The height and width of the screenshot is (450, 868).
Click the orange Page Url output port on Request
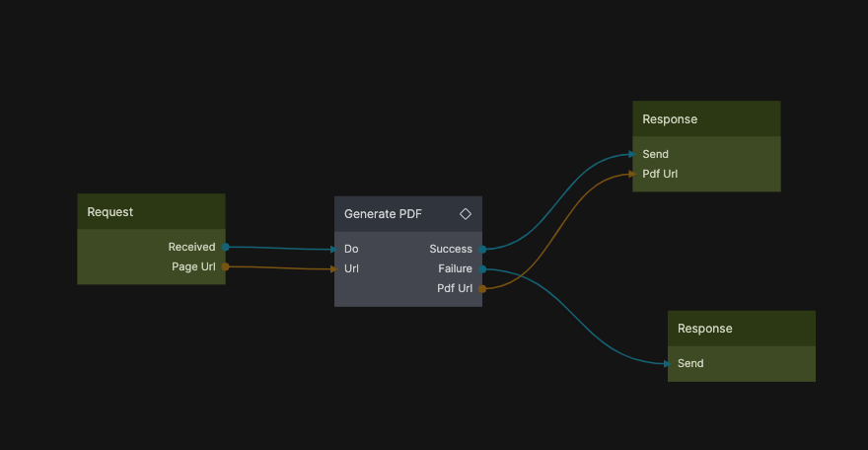click(226, 266)
